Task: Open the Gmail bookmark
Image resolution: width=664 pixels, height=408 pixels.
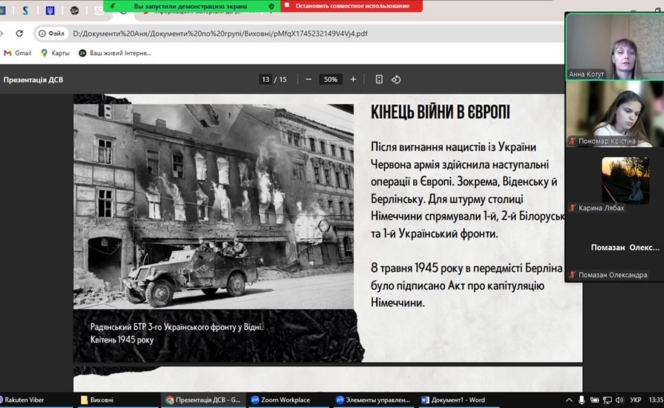Action: click(18, 53)
